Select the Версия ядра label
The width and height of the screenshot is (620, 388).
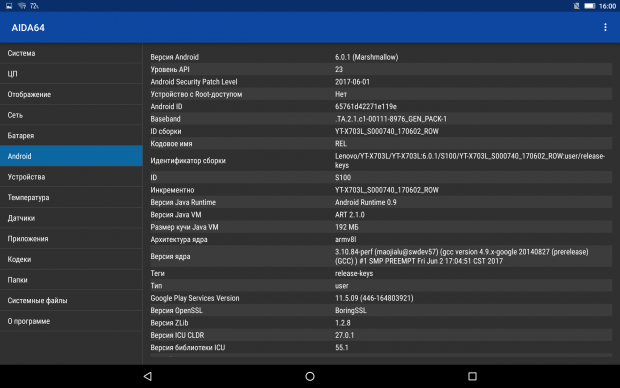pyautogui.click(x=170, y=256)
